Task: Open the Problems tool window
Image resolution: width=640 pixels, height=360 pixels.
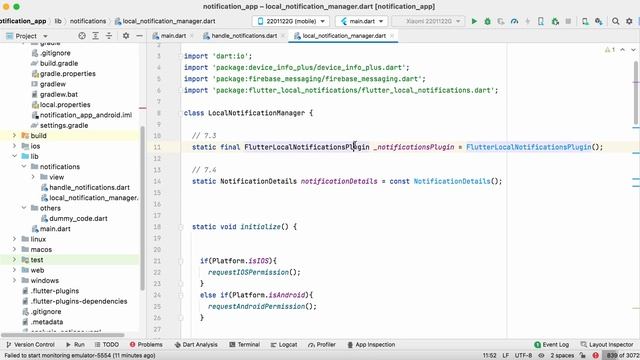Action: pos(146,345)
